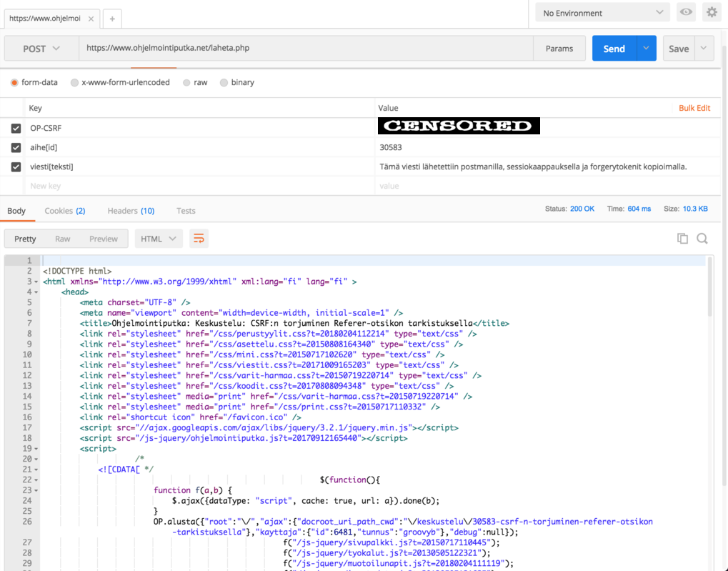728x571 pixels.
Task: Click the viesti[teksti] message value
Action: click(x=533, y=167)
